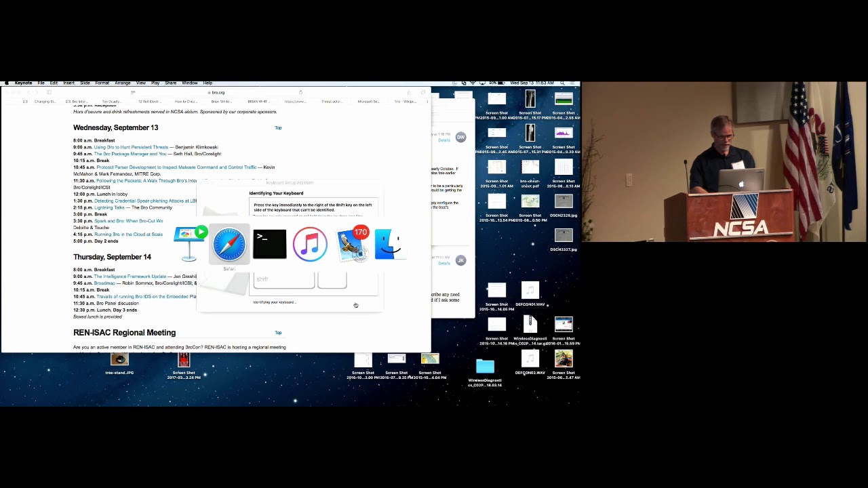
Task: Click Details link next to JK avatar
Action: pos(444,263)
